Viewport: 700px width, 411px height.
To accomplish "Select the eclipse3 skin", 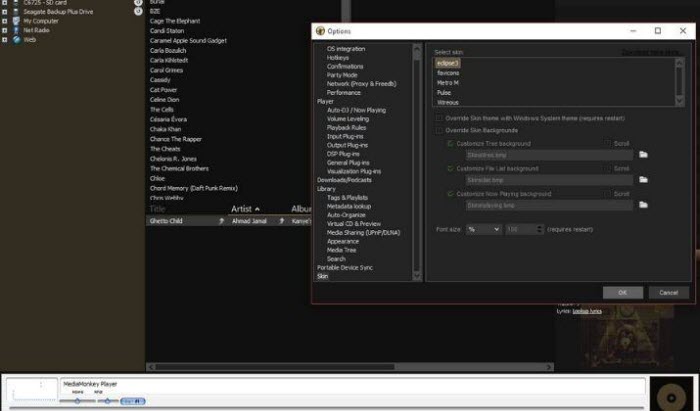I will (448, 63).
